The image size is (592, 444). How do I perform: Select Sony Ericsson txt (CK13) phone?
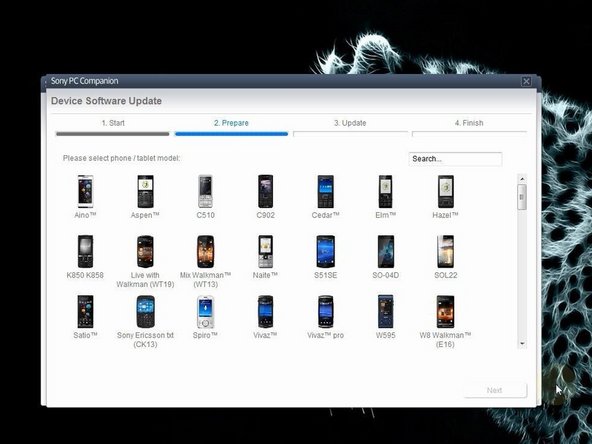pos(145,311)
